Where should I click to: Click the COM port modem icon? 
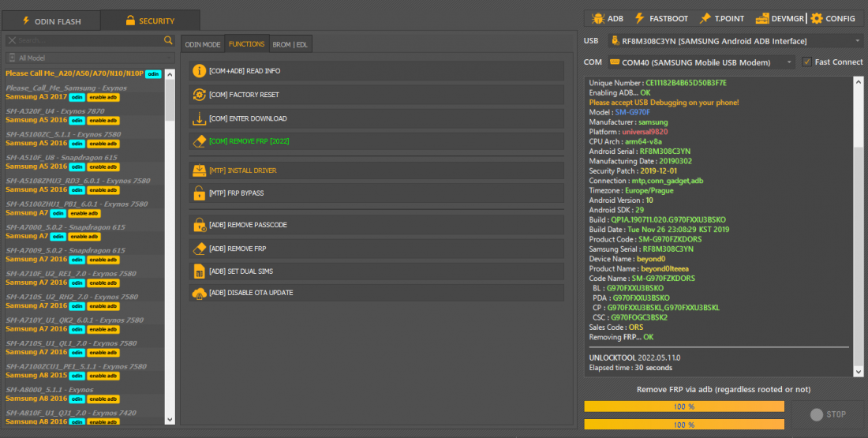(x=615, y=62)
